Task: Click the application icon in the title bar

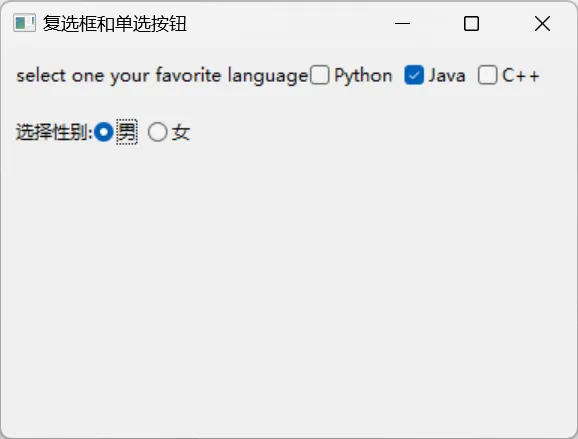Action: coord(24,23)
